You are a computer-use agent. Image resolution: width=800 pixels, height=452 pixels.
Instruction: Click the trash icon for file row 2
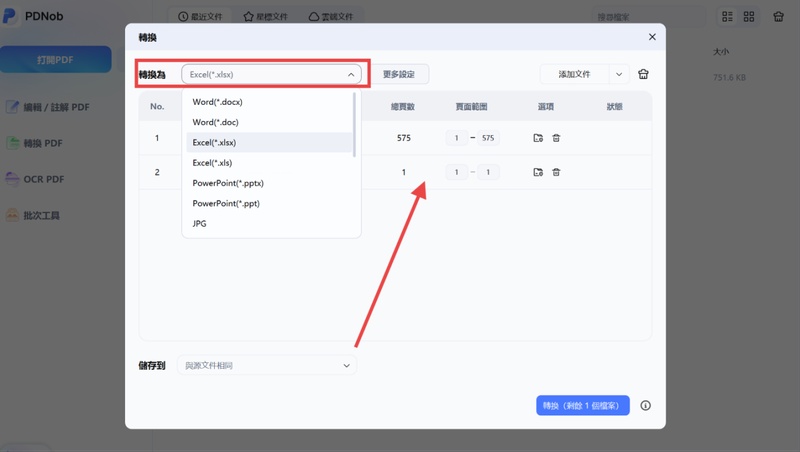[556, 172]
